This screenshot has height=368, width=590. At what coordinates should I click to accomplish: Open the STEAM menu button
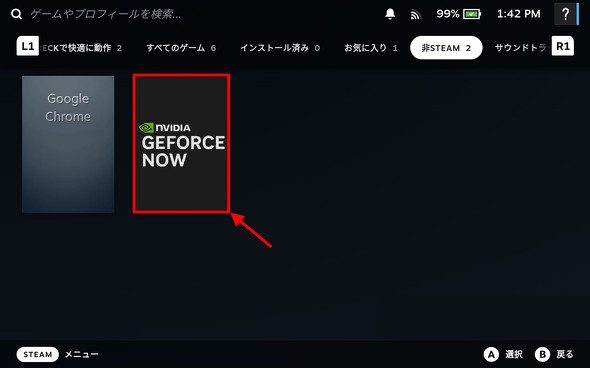[38, 354]
